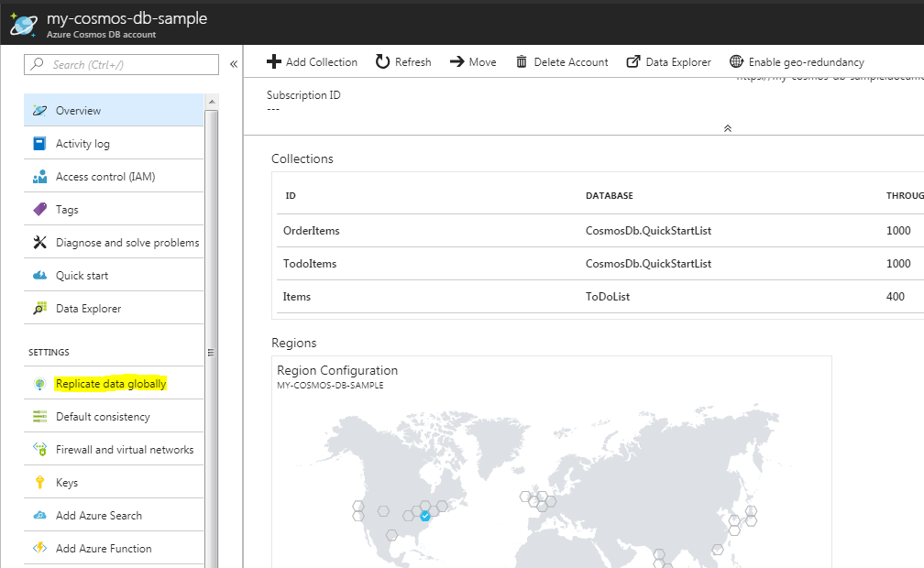Open the OrderItems collection row
The height and width of the screenshot is (568, 924).
(x=312, y=231)
